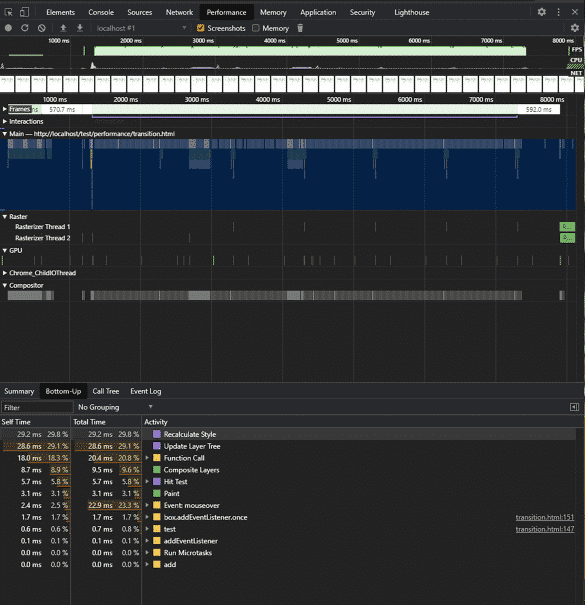Click the green Rasterizer Thread 1 task block
The height and width of the screenshot is (605, 585).
[567, 227]
